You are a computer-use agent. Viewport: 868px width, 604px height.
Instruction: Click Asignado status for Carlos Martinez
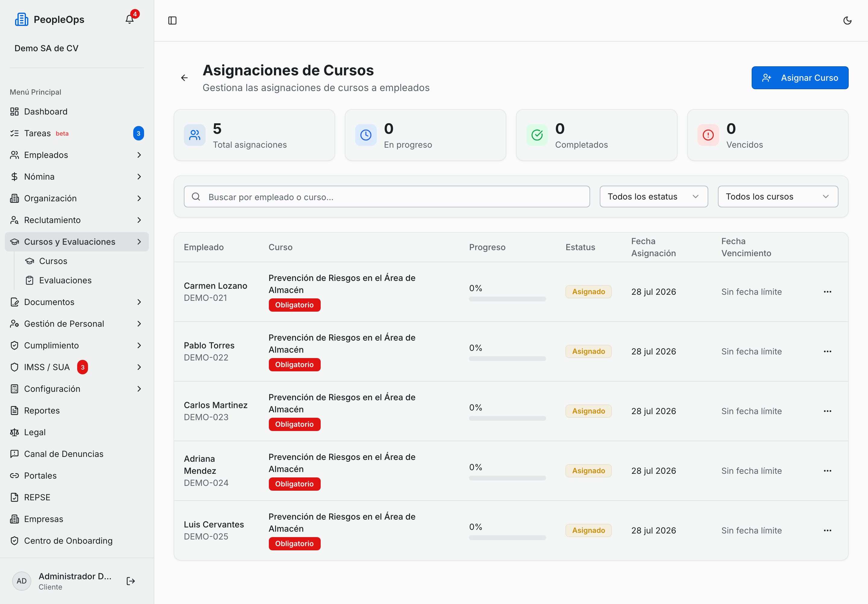point(588,411)
